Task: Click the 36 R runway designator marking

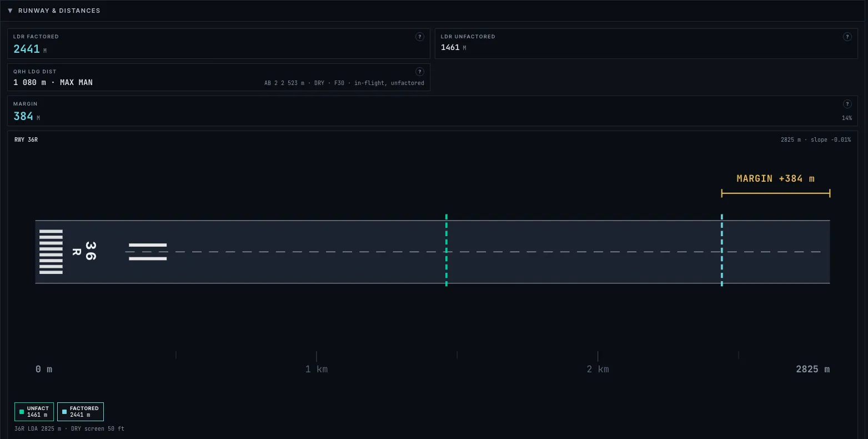Action: 85,251
